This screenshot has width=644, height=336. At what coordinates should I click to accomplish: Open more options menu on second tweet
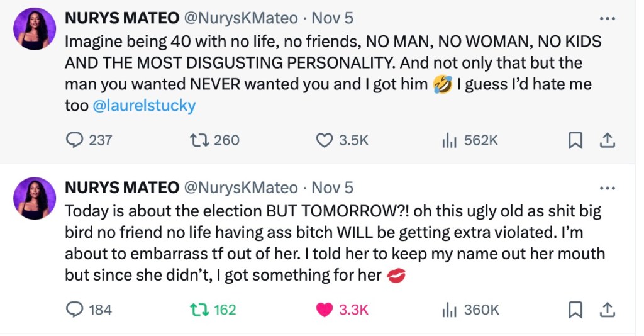point(607,188)
